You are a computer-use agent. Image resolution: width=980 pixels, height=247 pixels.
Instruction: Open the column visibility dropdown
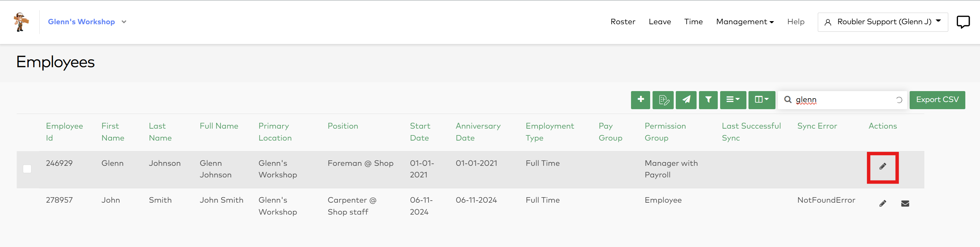pyautogui.click(x=761, y=100)
